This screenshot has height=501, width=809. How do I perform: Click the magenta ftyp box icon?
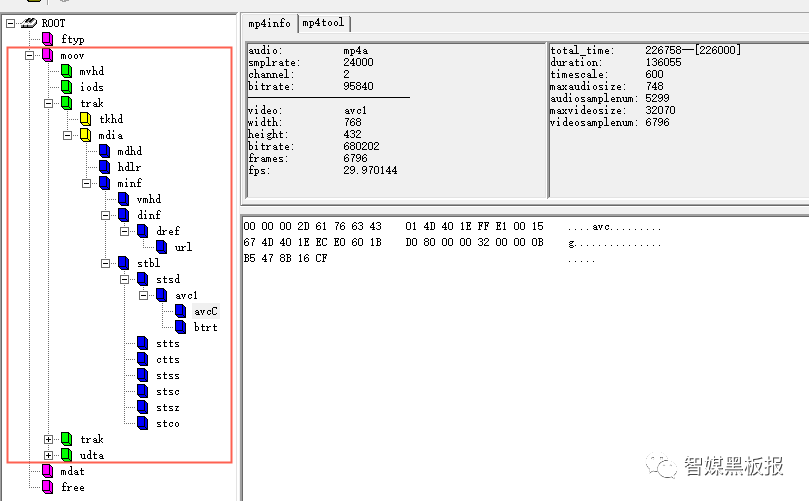(x=47, y=39)
